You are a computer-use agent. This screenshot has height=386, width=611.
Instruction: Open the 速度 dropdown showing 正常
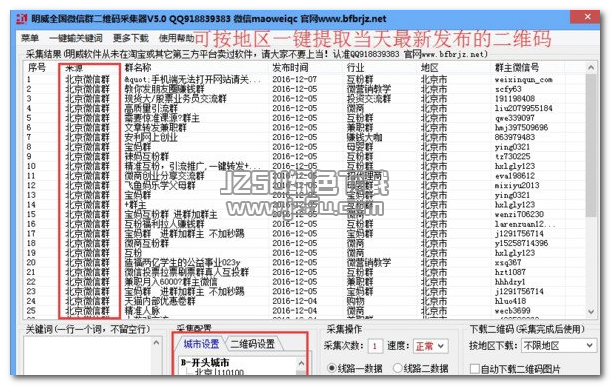(x=430, y=346)
